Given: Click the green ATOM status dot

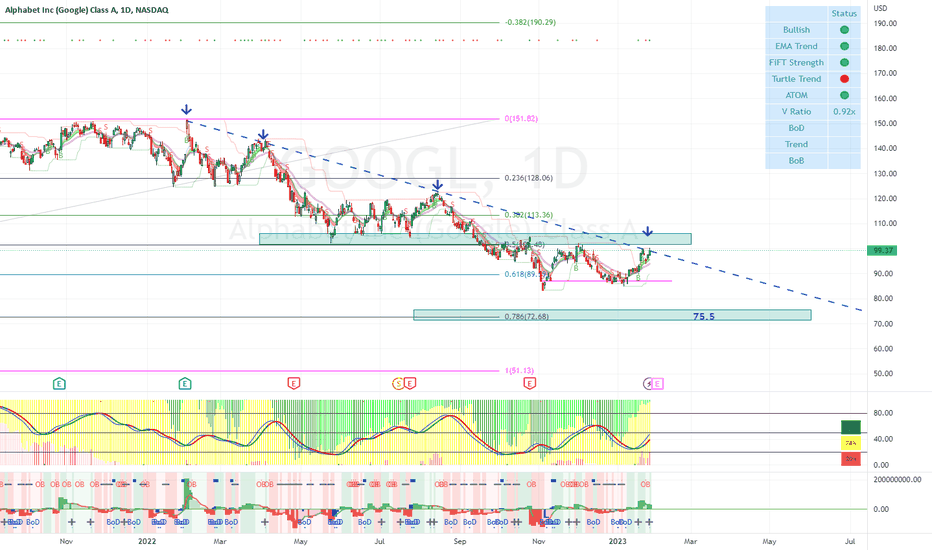Looking at the screenshot, I should tap(844, 95).
